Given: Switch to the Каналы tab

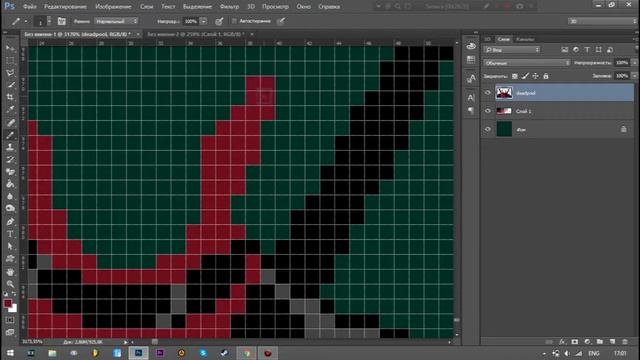Looking at the screenshot, I should 525,39.
